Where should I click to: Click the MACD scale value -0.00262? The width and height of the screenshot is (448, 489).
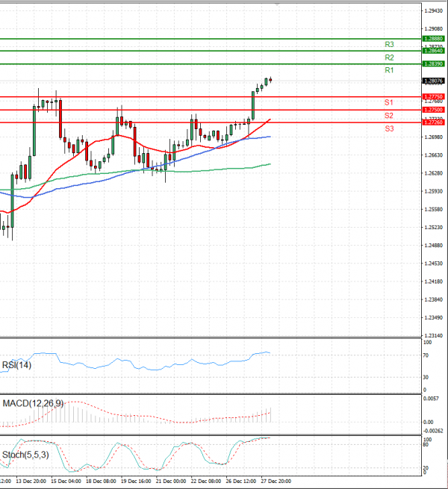tap(433, 431)
